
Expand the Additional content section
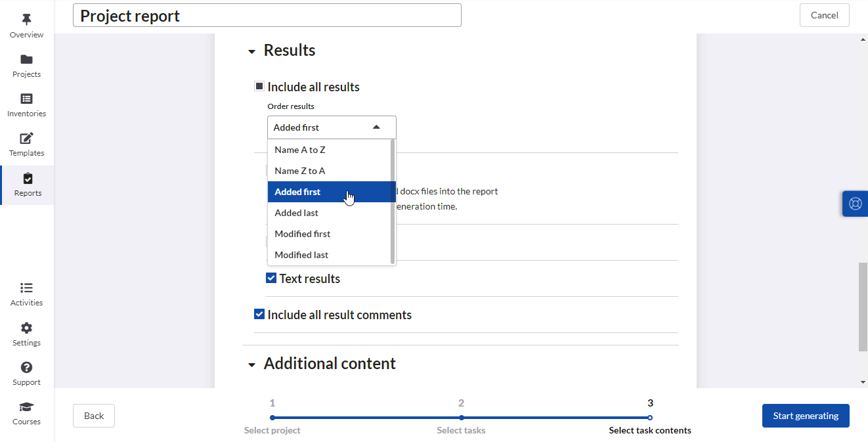click(251, 364)
